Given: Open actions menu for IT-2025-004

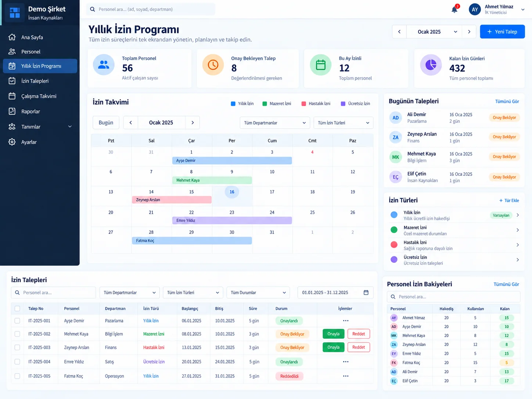Looking at the screenshot, I should (346, 362).
